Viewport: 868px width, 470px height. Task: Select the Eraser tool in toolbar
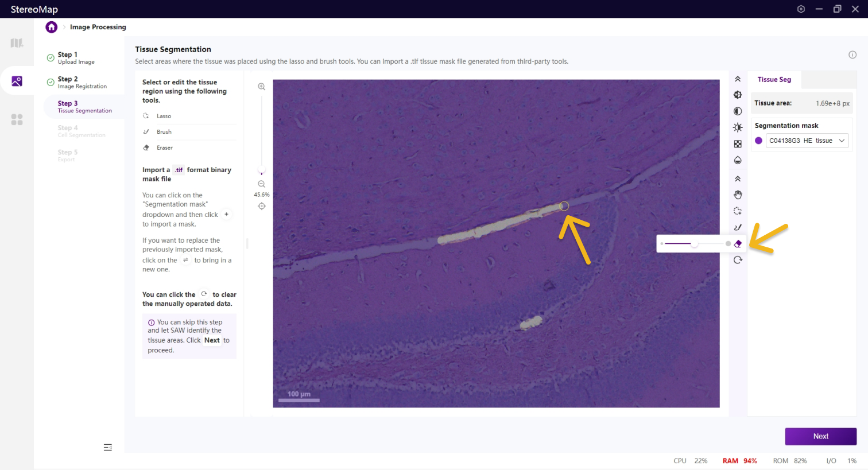click(x=738, y=244)
